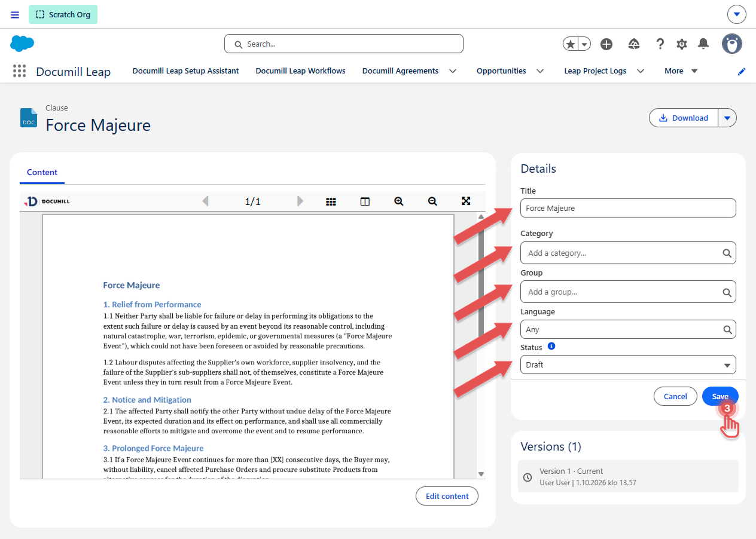Image resolution: width=756 pixels, height=539 pixels.
Task: Open Documill Leap Workflows tab
Action: click(301, 71)
